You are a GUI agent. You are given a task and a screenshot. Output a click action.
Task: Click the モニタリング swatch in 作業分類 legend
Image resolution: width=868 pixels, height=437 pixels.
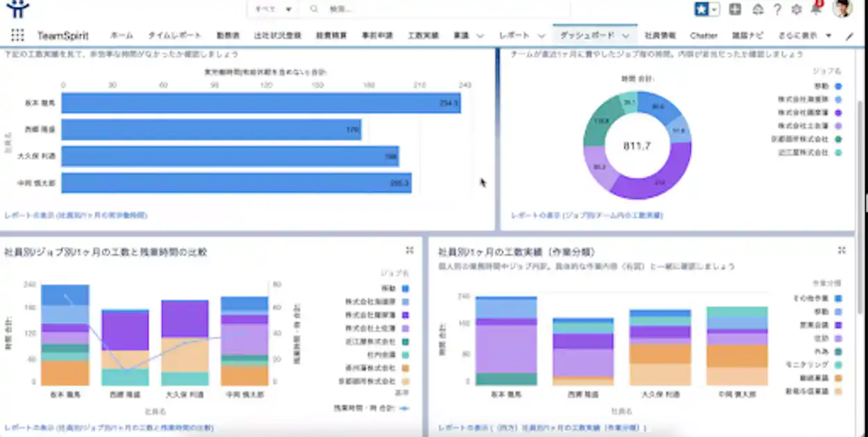838,364
